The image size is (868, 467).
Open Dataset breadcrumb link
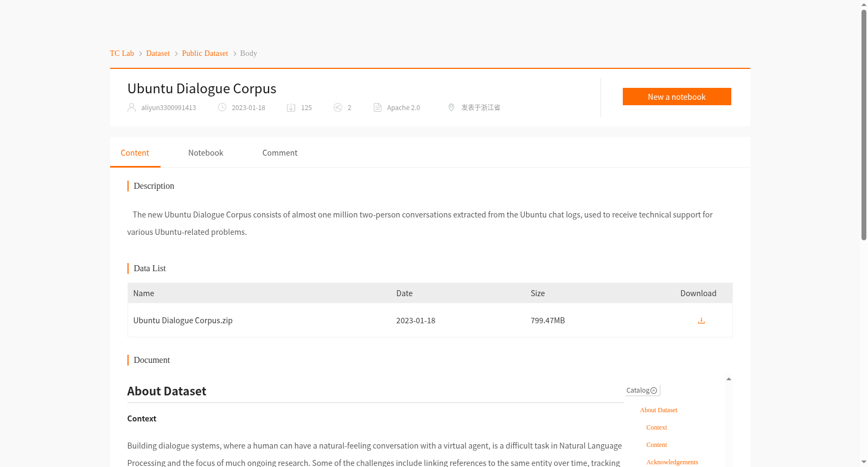[x=158, y=53]
